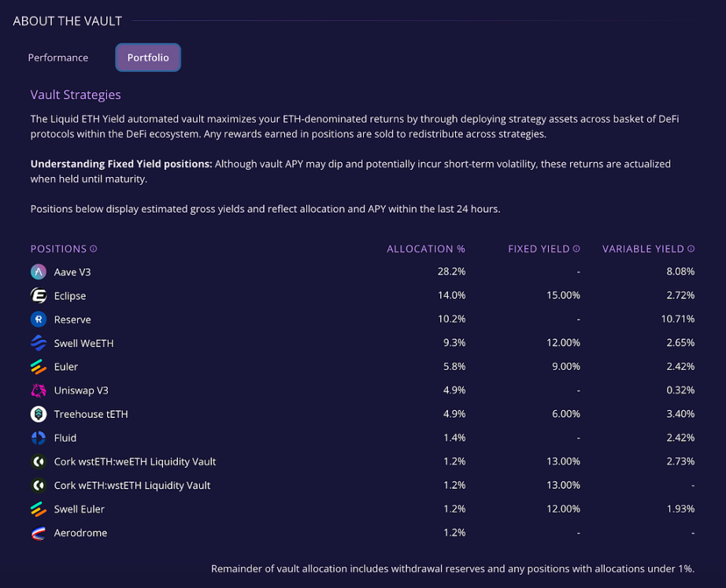726x588 pixels.
Task: Click the Aave V3 protocol icon
Action: [39, 272]
